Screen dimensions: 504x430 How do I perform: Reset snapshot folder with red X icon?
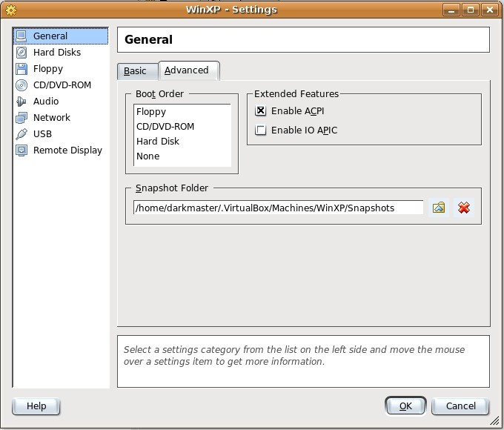(x=464, y=208)
